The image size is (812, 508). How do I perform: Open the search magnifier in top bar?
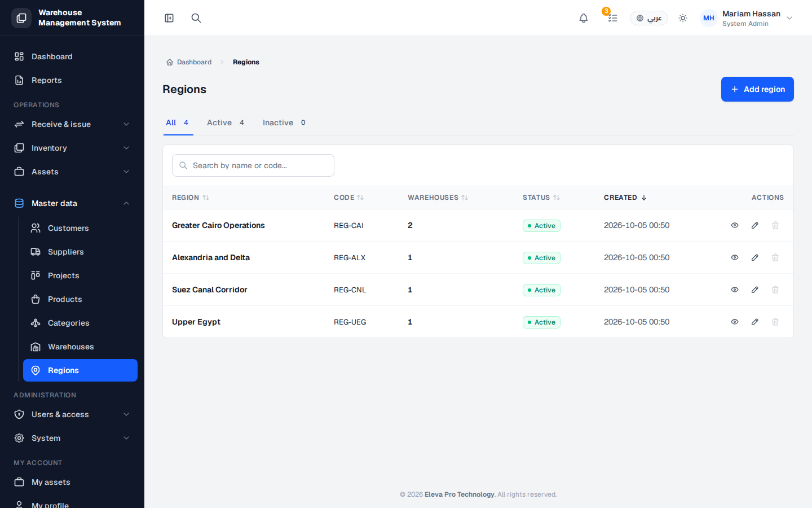[196, 18]
